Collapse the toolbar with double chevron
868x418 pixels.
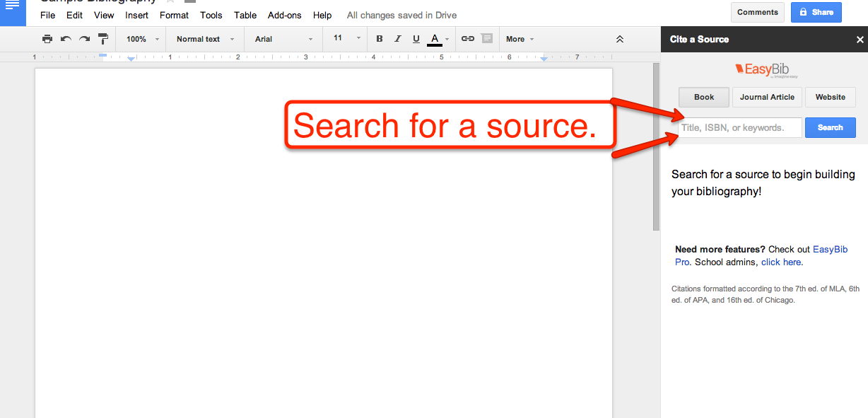click(620, 40)
